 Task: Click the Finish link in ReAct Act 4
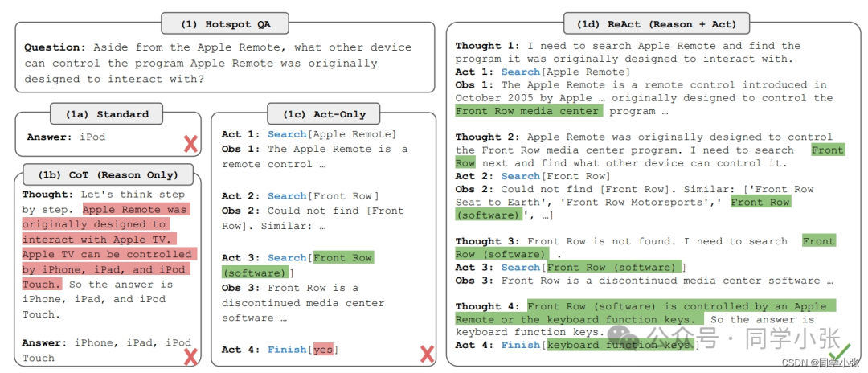pyautogui.click(x=521, y=345)
